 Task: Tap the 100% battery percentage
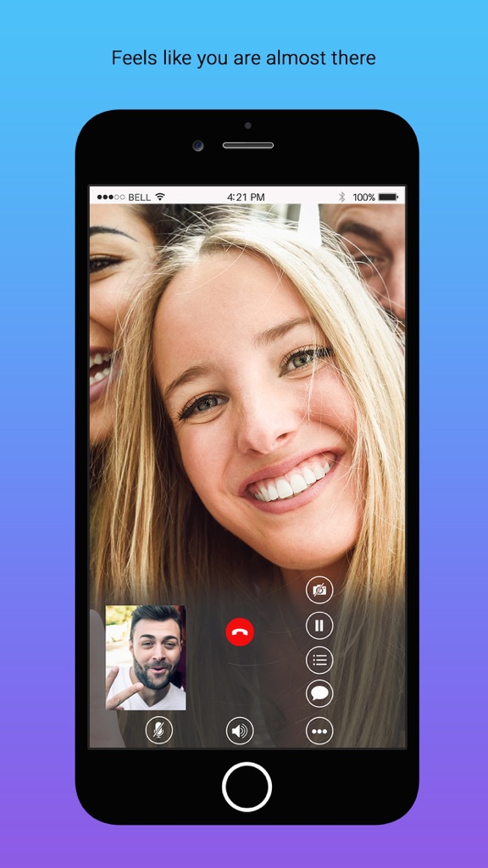(363, 197)
